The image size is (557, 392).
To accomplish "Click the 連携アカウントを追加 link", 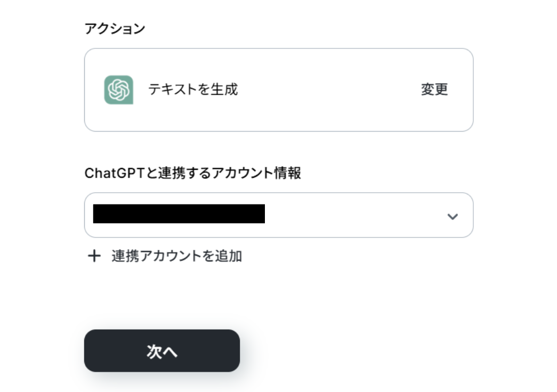I will click(x=176, y=256).
